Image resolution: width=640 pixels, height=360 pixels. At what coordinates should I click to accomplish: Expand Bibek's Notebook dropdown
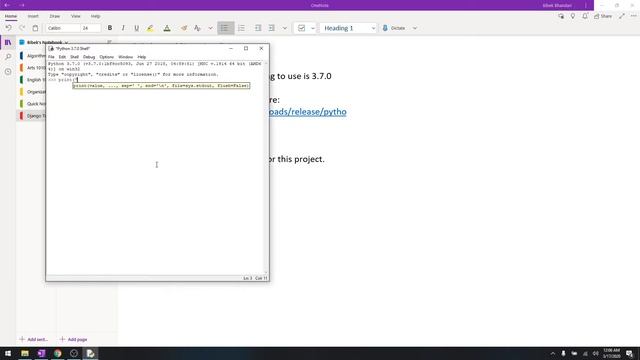coord(44,42)
